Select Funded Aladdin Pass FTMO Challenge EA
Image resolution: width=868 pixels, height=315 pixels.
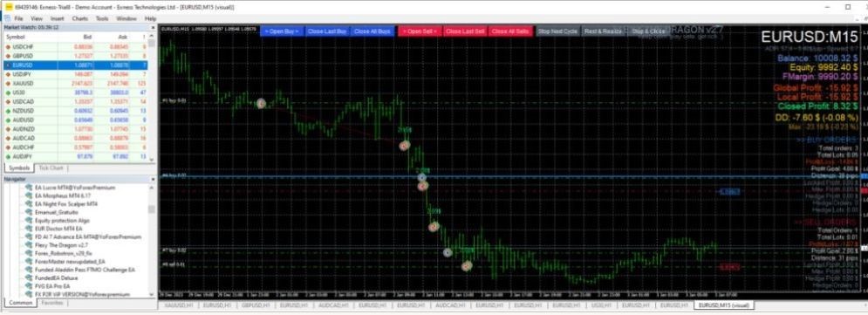coord(85,270)
